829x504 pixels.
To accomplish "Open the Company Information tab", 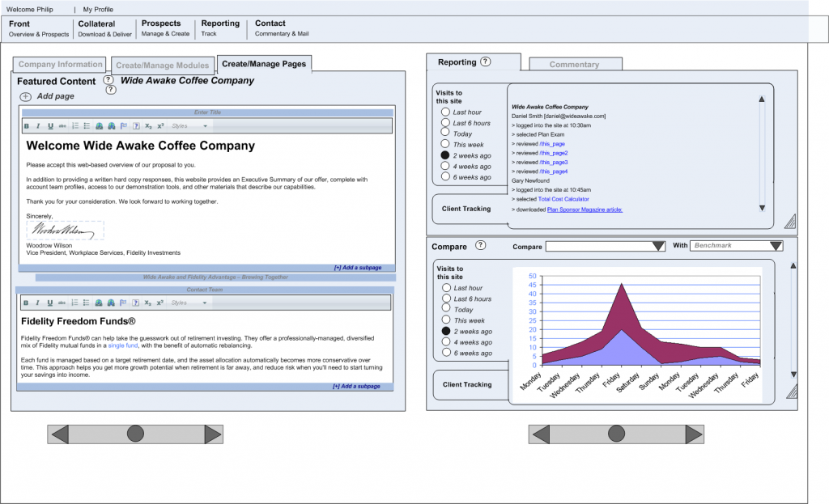I will point(60,65).
